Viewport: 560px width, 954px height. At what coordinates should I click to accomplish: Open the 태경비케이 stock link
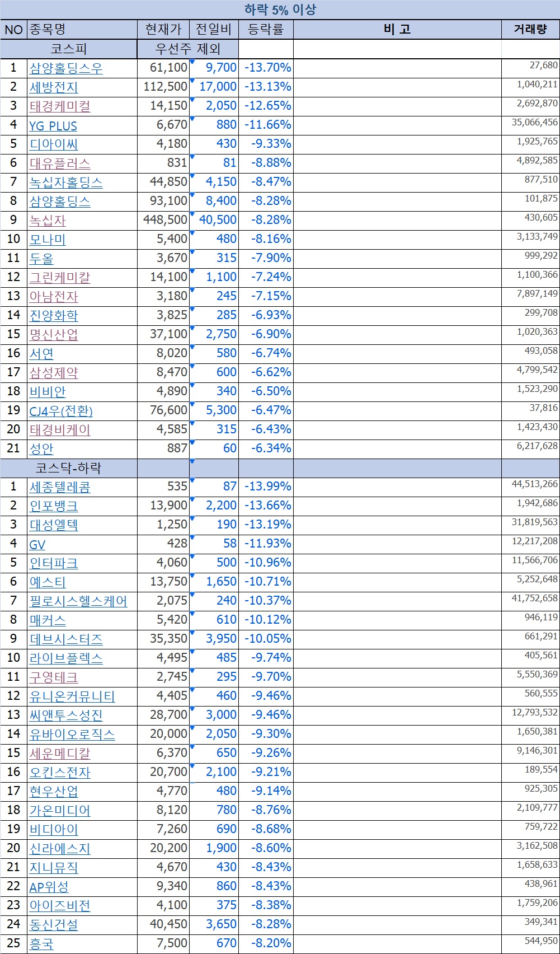pyautogui.click(x=60, y=430)
